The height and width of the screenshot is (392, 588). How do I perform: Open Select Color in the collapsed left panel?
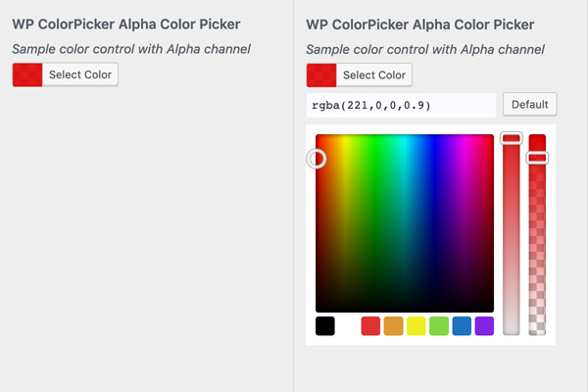(81, 74)
